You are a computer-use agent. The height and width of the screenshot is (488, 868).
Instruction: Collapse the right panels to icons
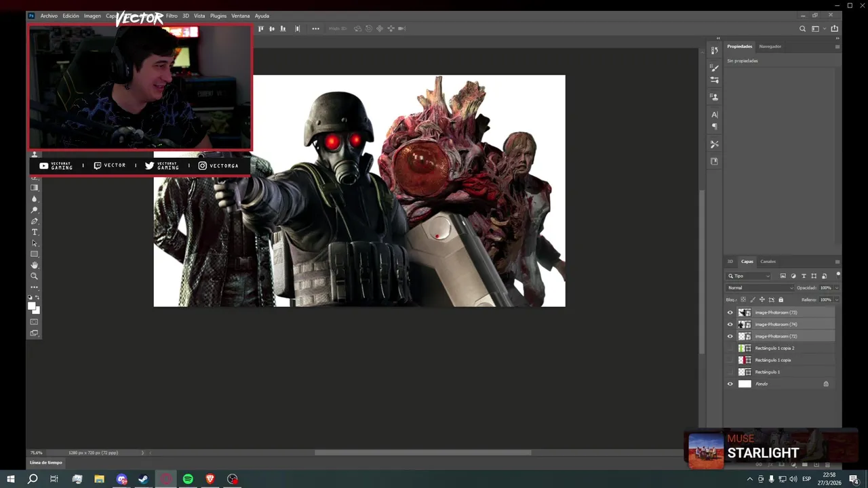[x=837, y=39]
